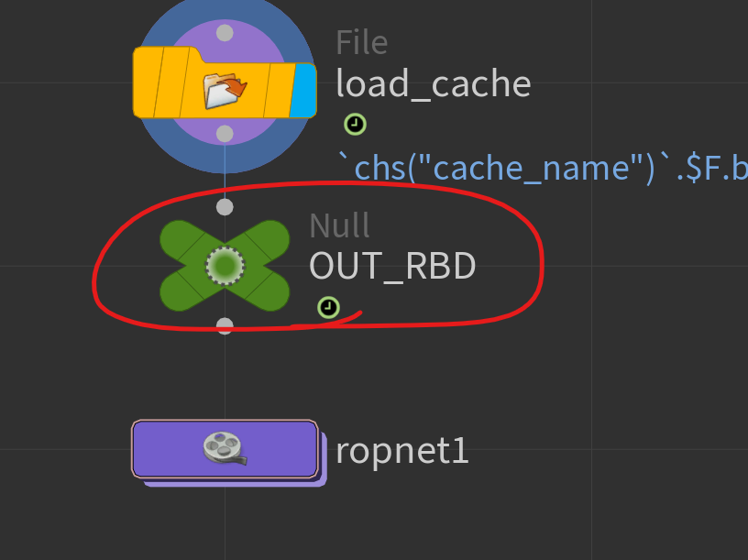
Task: Click the load_cache node name label
Action: tap(434, 84)
